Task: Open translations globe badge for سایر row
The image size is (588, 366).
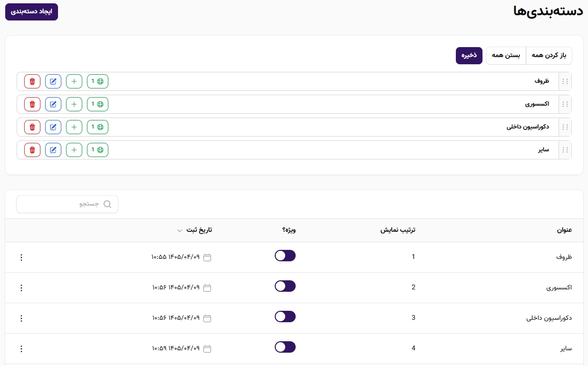Action: (x=97, y=150)
